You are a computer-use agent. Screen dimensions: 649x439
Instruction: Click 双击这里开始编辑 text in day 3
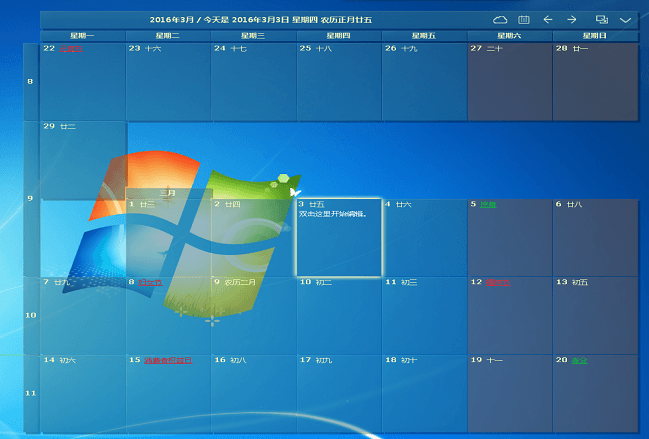pos(333,214)
